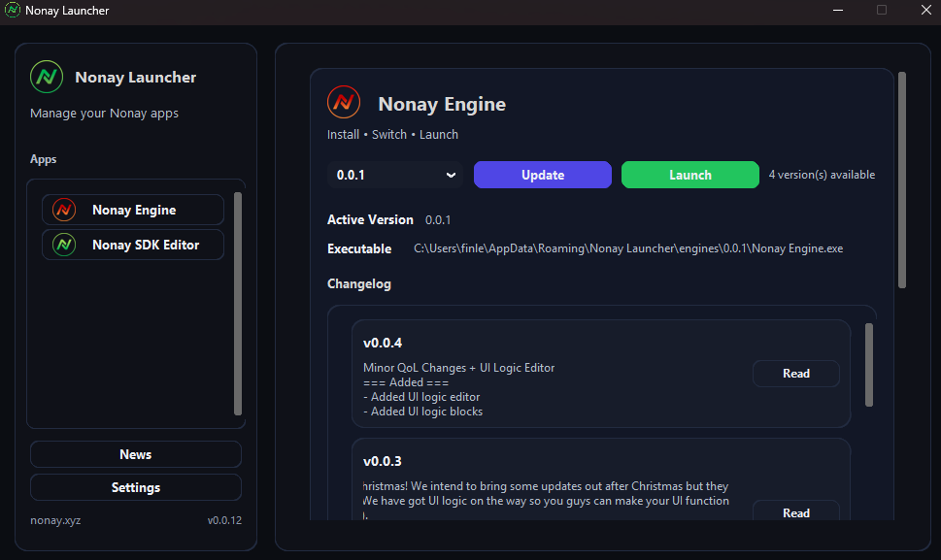Image resolution: width=941 pixels, height=560 pixels.
Task: Click the main panel vertical scrollbar
Action: click(x=902, y=180)
